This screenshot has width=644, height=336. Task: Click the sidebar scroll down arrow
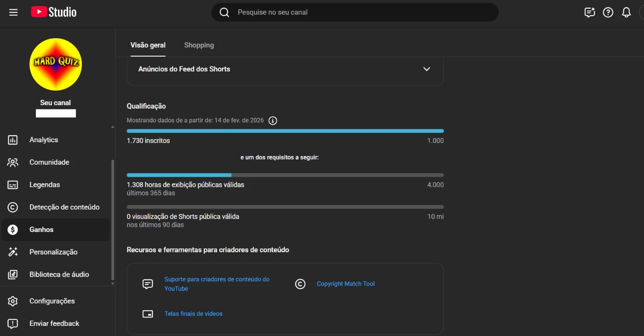pyautogui.click(x=113, y=284)
